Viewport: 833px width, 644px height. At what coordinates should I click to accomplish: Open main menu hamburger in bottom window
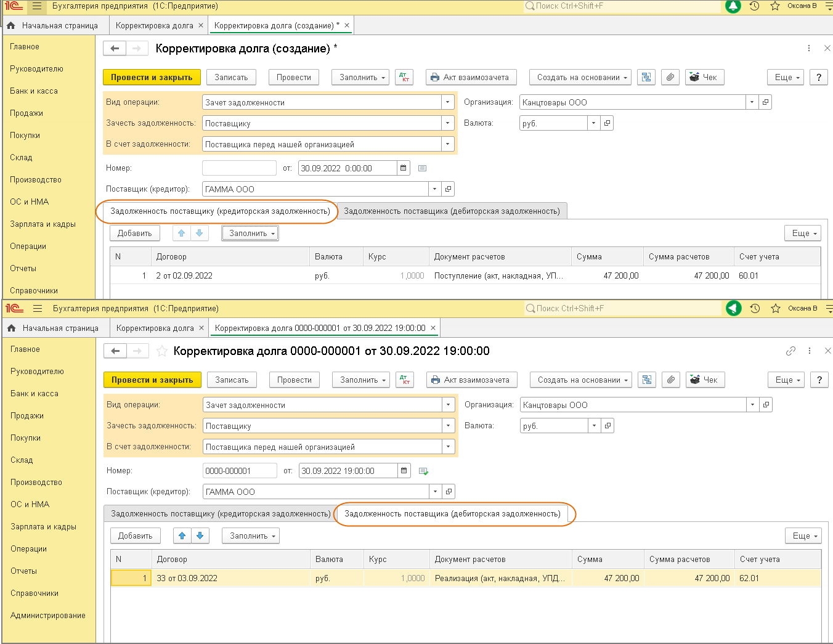pos(38,309)
